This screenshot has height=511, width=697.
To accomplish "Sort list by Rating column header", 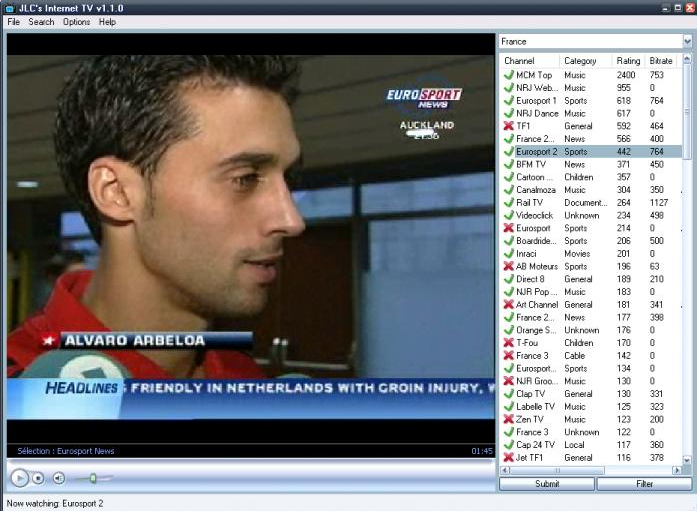I will (x=628, y=61).
